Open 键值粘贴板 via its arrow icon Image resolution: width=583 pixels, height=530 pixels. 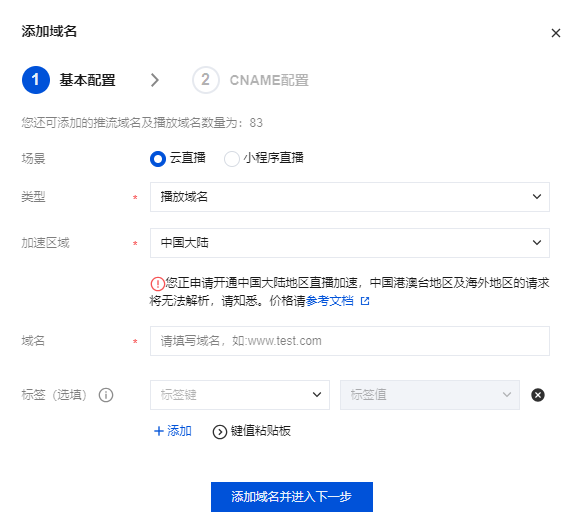click(220, 432)
